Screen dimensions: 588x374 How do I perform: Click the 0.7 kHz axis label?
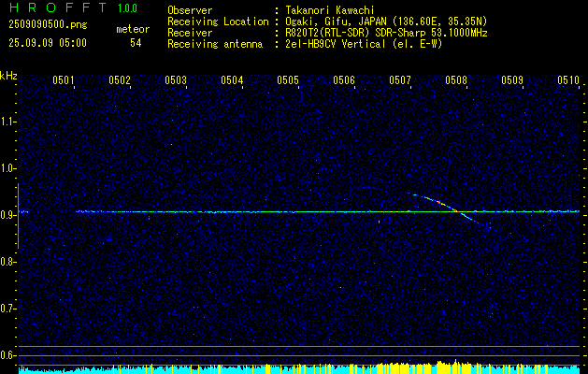pos(7,309)
